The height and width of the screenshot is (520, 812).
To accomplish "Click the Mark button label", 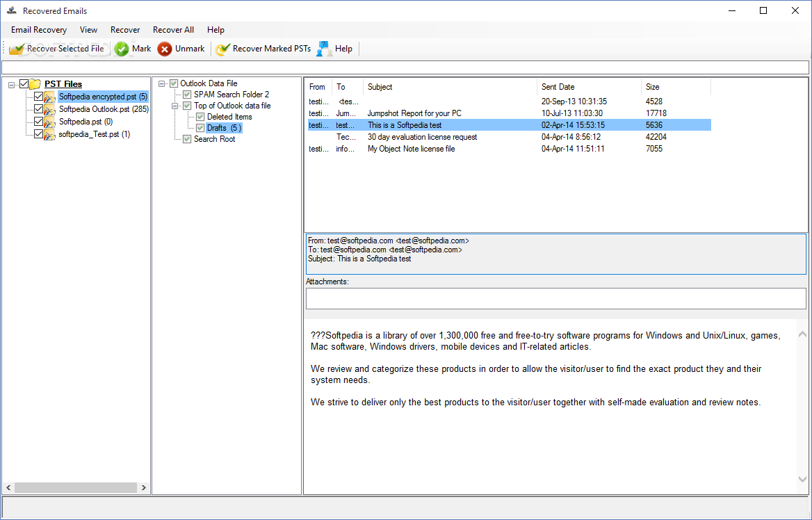I will pyautogui.click(x=141, y=49).
